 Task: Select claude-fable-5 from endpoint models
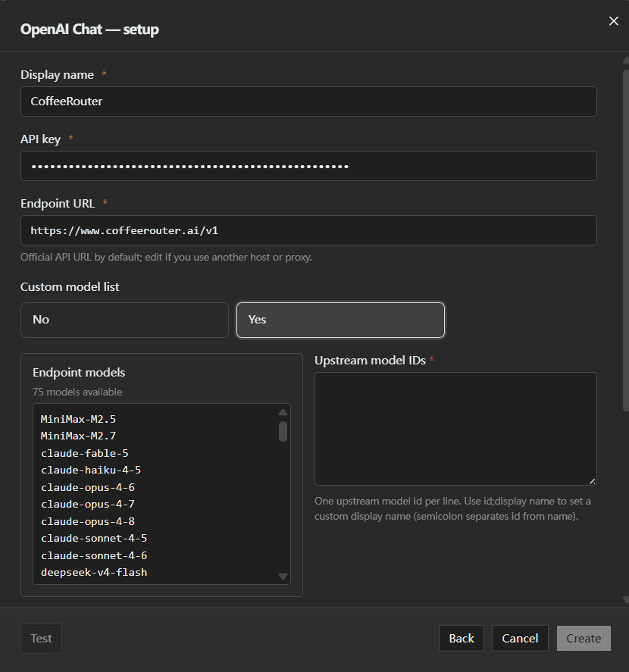click(x=84, y=453)
